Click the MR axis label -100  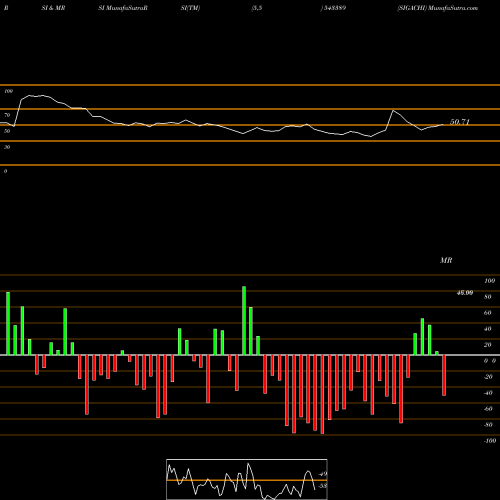tap(490, 441)
